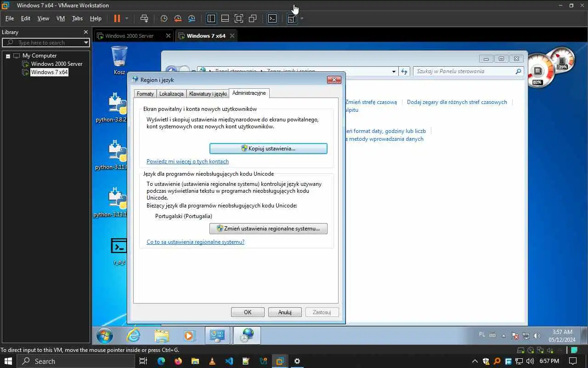588x368 pixels.
Task: Open Visual Studio Code on host taskbar
Action: [x=229, y=361]
